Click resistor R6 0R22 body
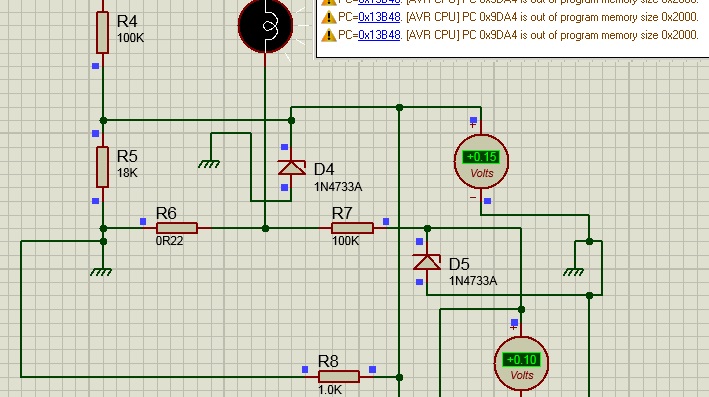Image resolution: width=709 pixels, height=397 pixels. click(176, 228)
